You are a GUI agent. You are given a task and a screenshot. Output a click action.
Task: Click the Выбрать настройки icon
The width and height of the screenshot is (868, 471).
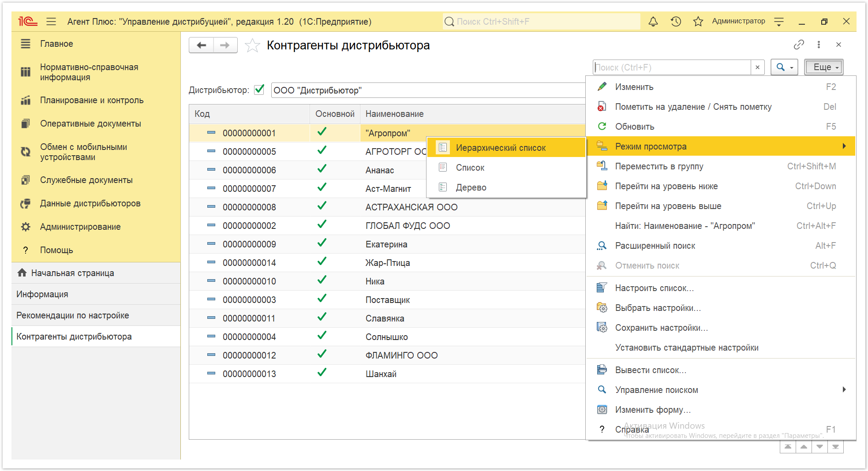coord(602,307)
